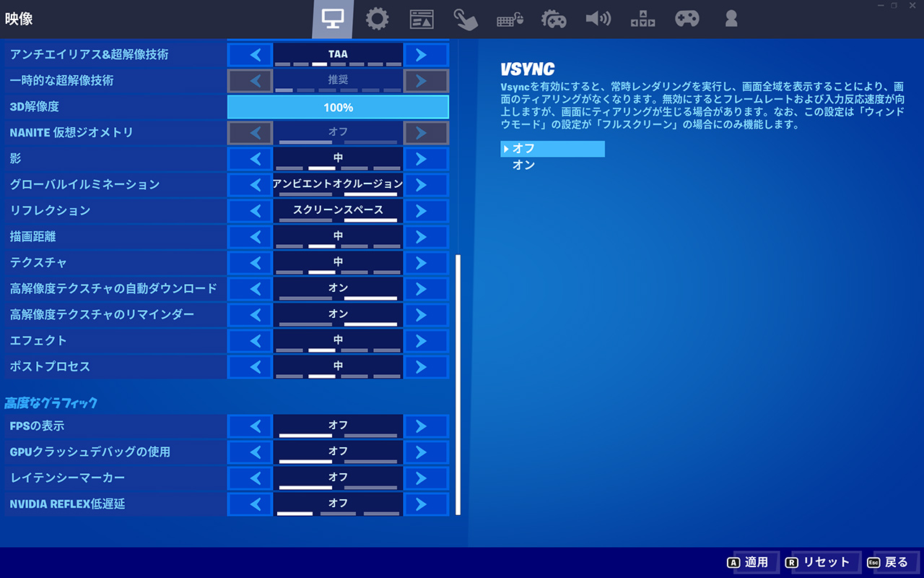Click the リセット reset button
924x578 pixels.
(x=821, y=562)
